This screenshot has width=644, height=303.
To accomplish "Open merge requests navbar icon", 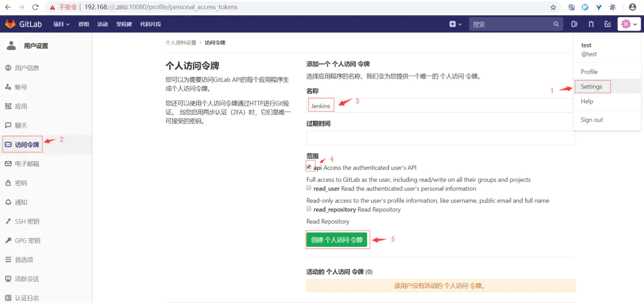I will click(x=591, y=24).
